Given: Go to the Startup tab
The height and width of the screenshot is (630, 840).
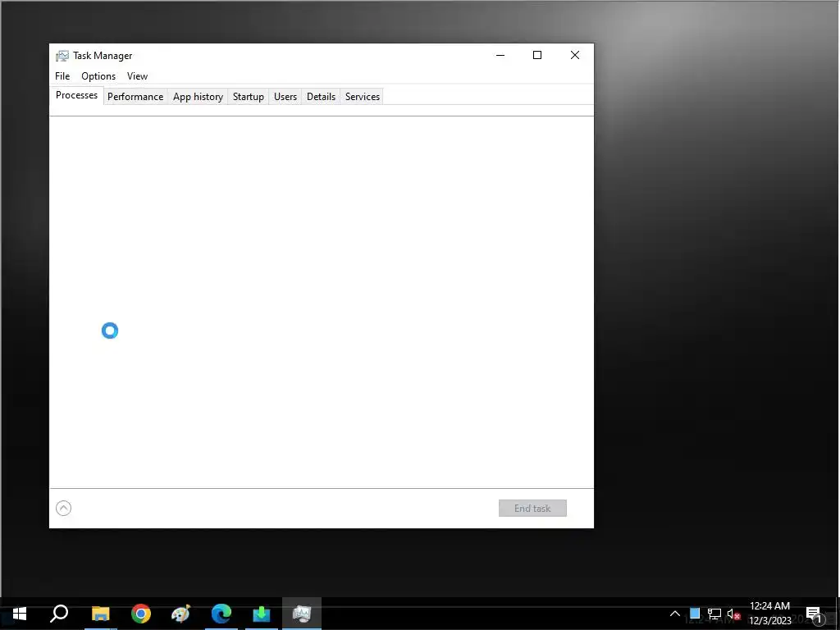Looking at the screenshot, I should pos(248,97).
